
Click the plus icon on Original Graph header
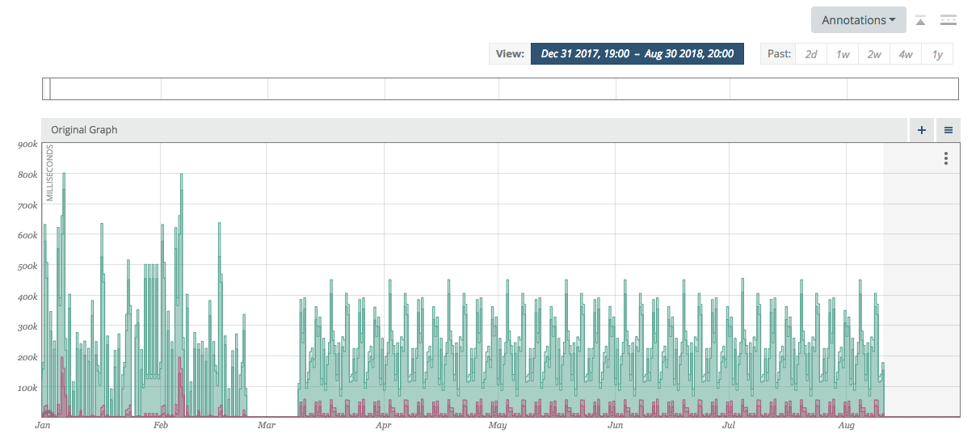point(922,129)
